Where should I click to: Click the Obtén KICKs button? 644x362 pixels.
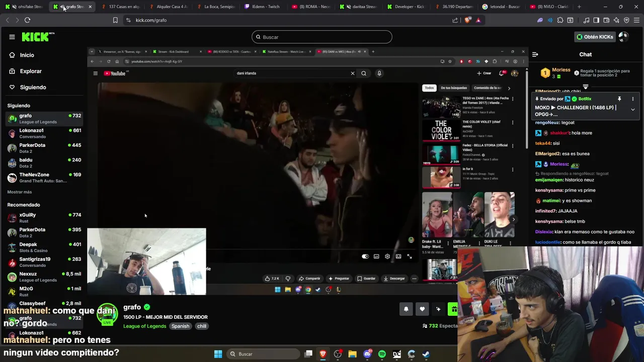tap(595, 37)
